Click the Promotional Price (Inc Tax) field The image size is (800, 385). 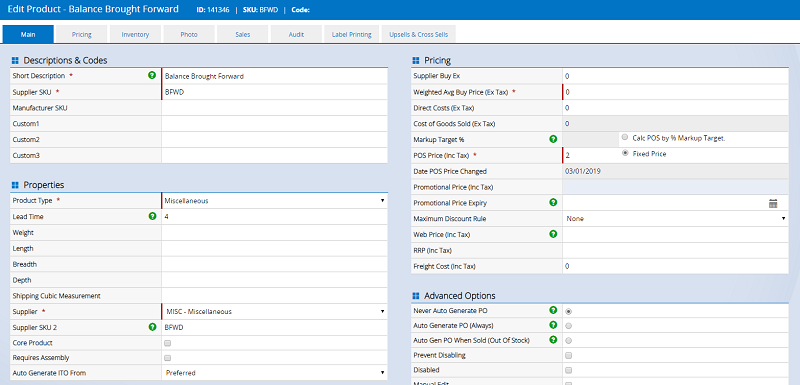point(676,187)
